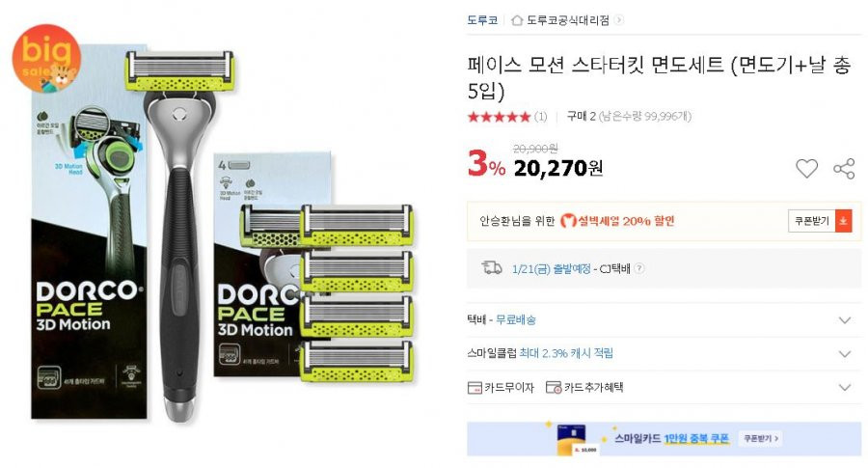Image resolution: width=868 pixels, height=468 pixels.
Task: Click the 1/21(금) 출발예정 delivery link
Action: [x=551, y=269]
